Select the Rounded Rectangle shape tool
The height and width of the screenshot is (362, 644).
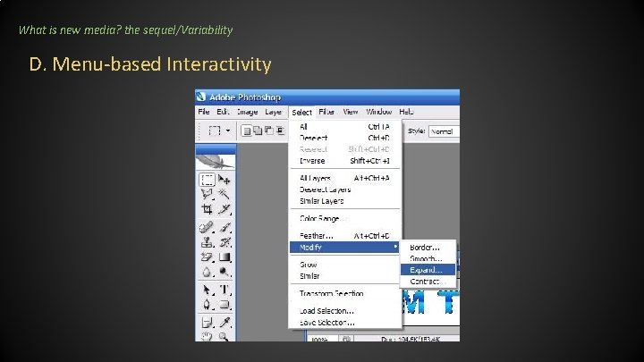pyautogui.click(x=225, y=305)
